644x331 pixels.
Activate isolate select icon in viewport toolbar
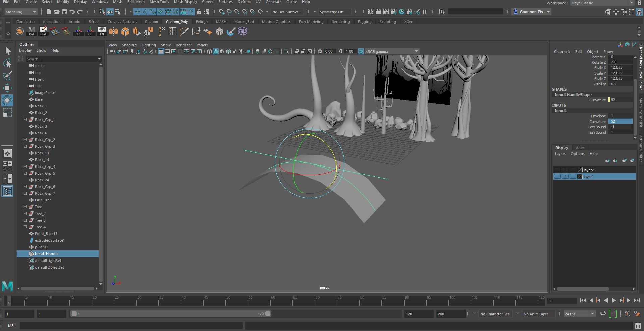287,51
